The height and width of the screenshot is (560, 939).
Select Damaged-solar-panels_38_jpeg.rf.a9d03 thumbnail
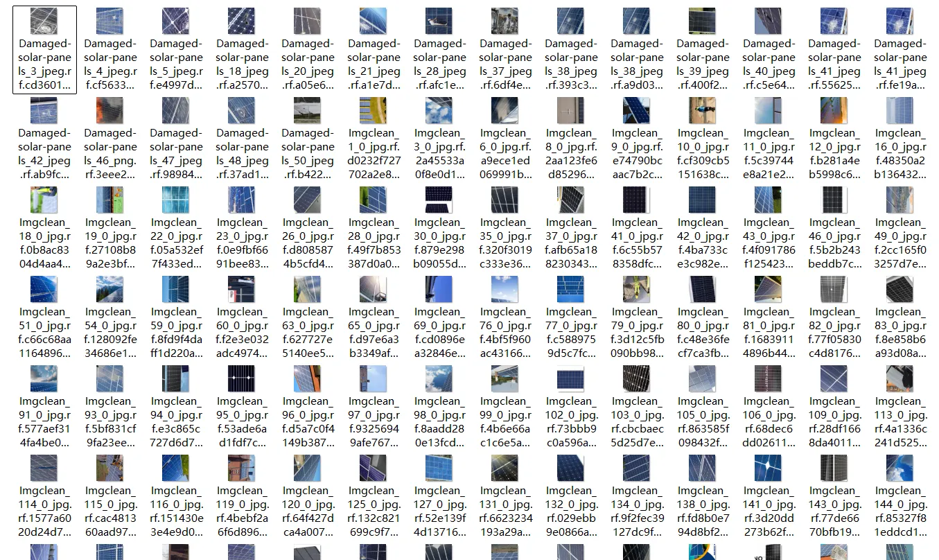(637, 21)
